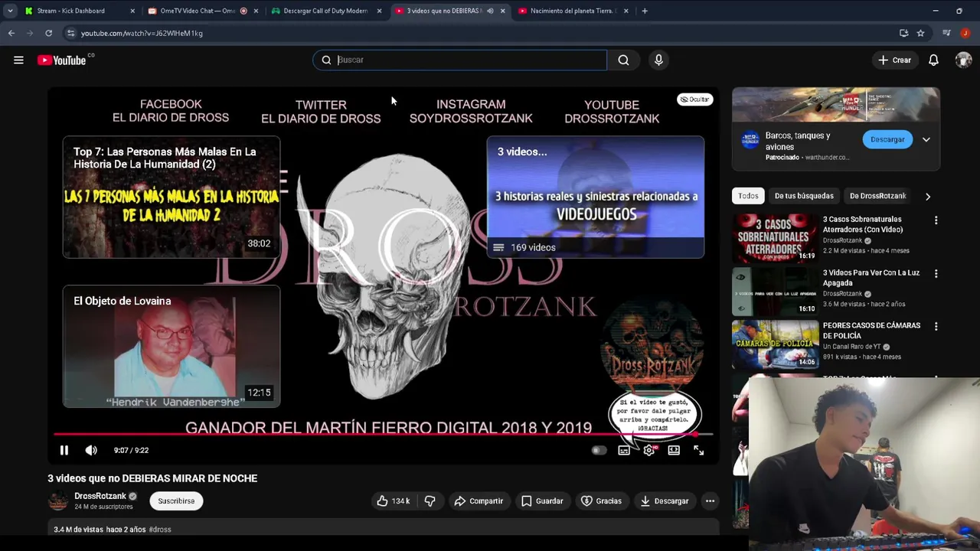Click the search magnifier button
The height and width of the screenshot is (551, 980).
click(x=623, y=60)
